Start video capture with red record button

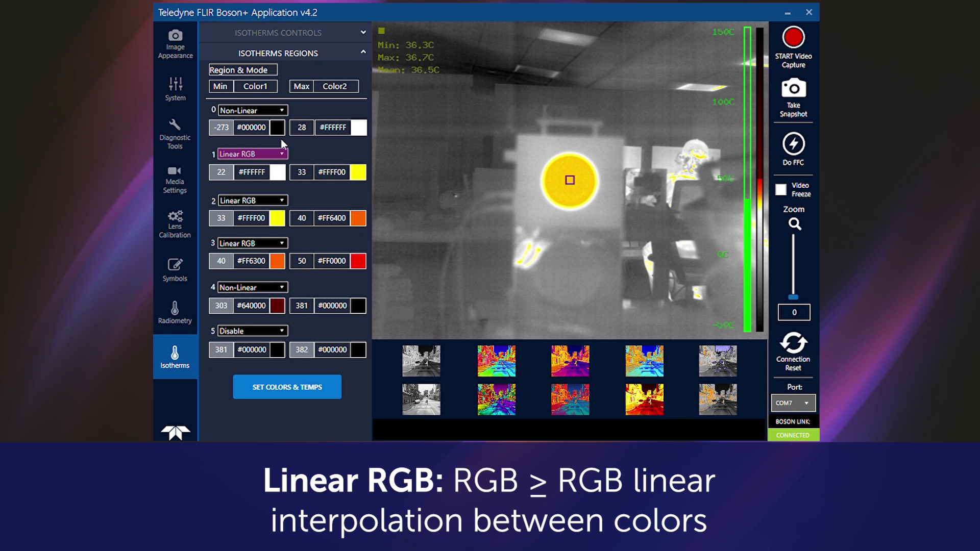[x=793, y=37]
